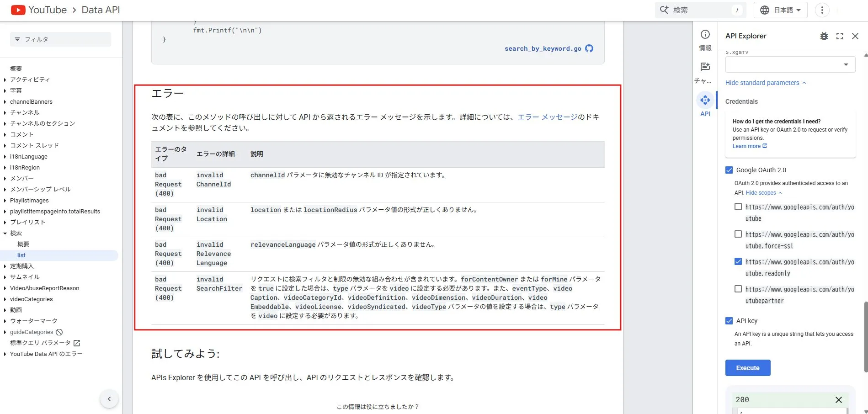Click the エラーの詳細 column header
This screenshot has width=868, height=414.
[x=216, y=154]
